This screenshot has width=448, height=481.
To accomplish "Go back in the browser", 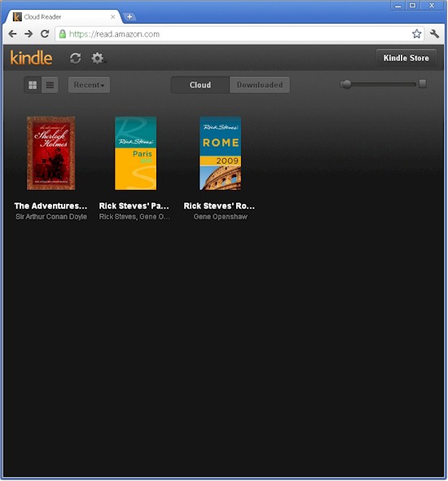I will tap(12, 33).
